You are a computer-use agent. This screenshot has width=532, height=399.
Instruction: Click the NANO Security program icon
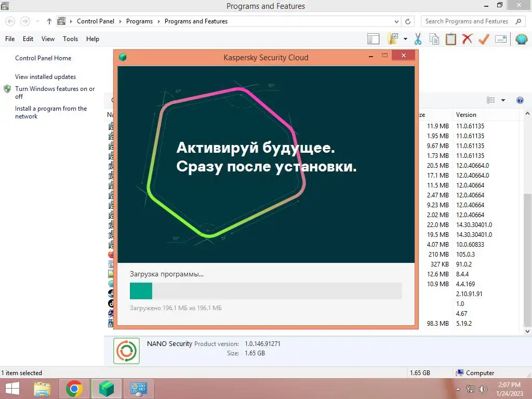126,351
